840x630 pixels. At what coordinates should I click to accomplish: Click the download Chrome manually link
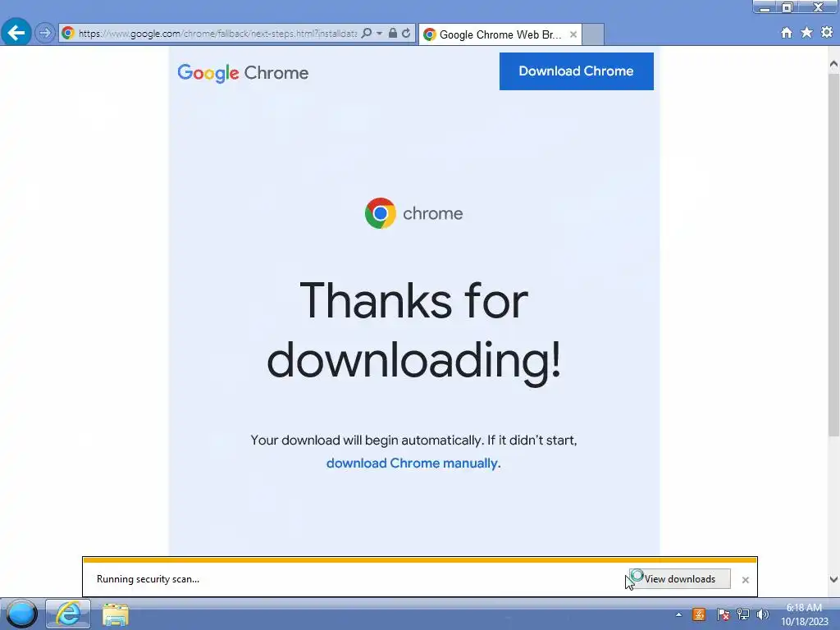point(413,463)
